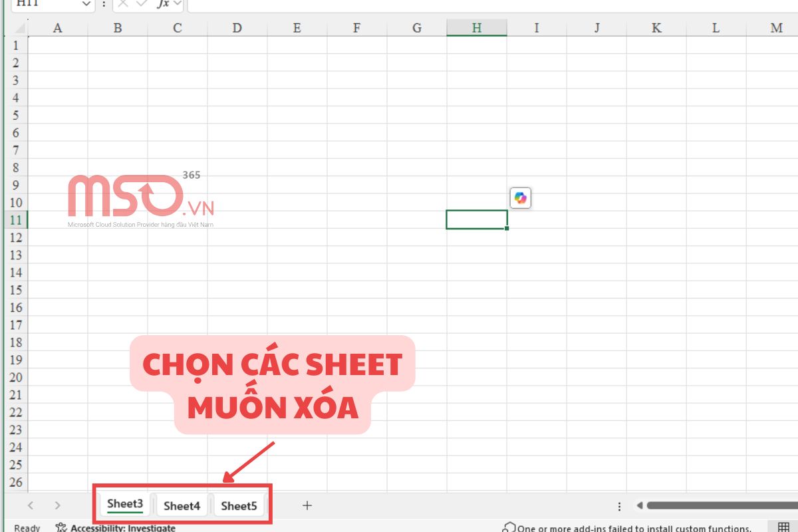Switch to the Sheet3 tab
This screenshot has height=532, width=798.
[x=125, y=505]
